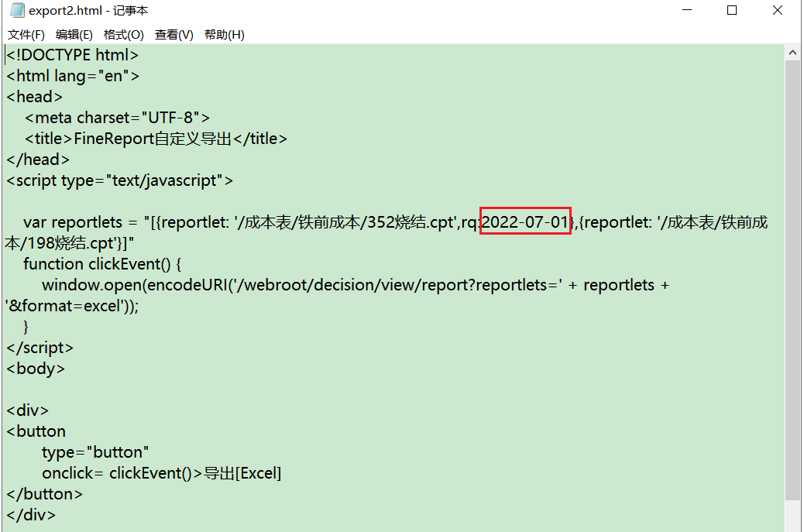Click the script type="text/javascript" line

click(x=119, y=180)
